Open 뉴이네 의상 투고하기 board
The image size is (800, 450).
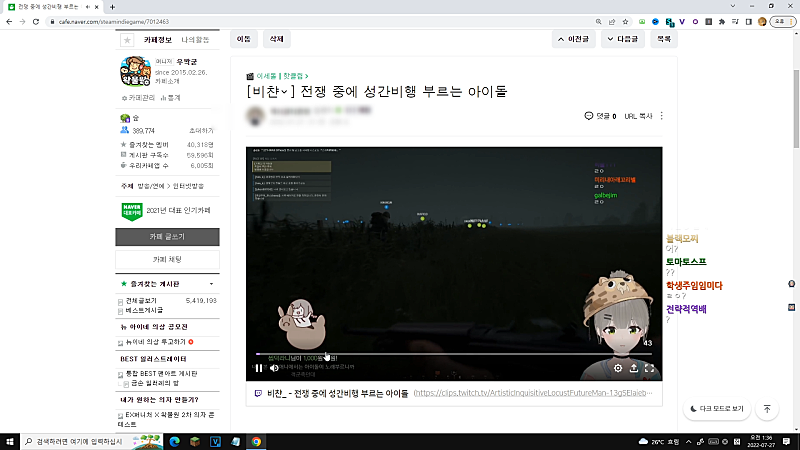(x=156, y=342)
